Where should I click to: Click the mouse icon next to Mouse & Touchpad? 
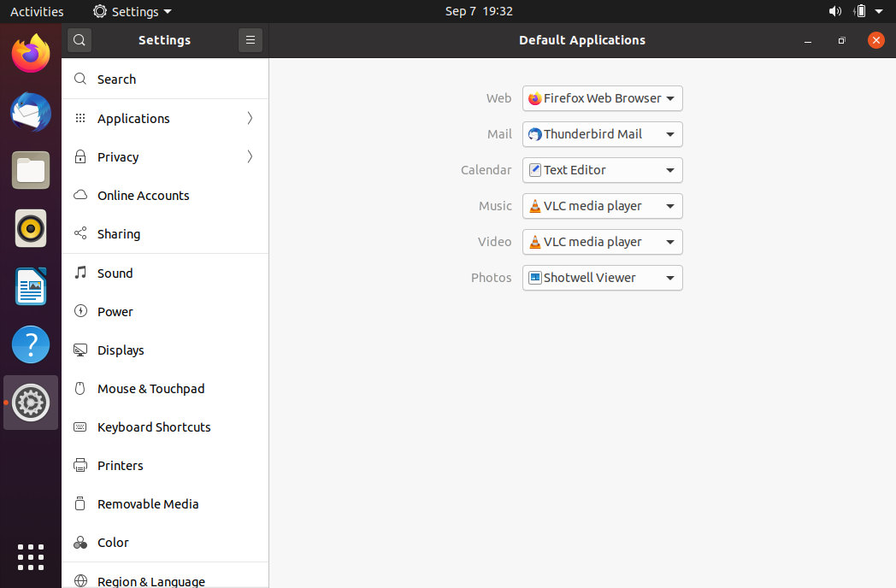(x=80, y=389)
